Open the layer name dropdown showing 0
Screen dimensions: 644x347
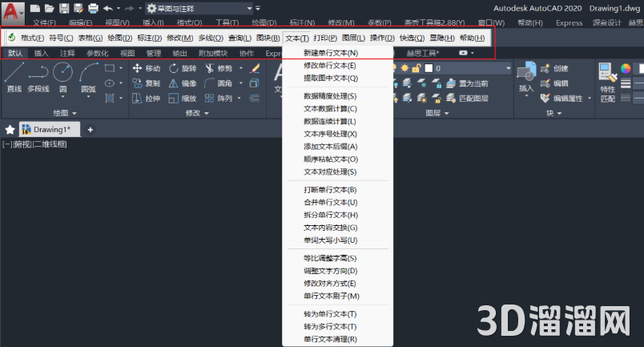tap(509, 68)
